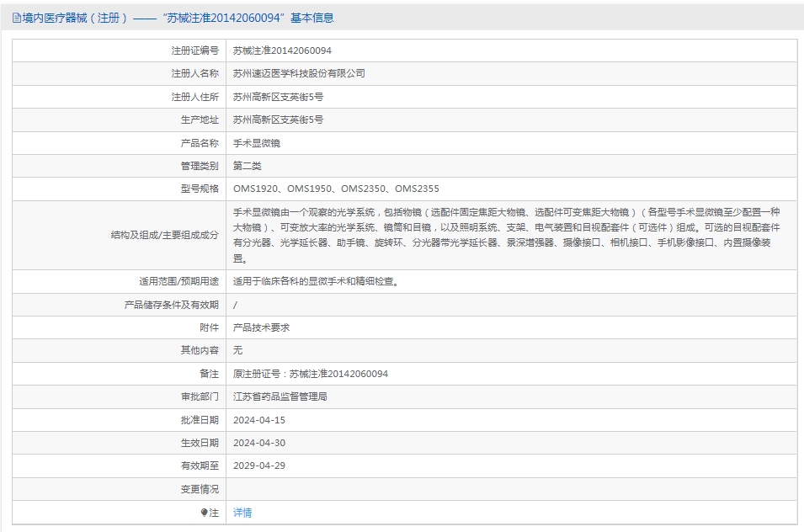Click the effective date 2024-04-30
This screenshot has width=804, height=532.
click(x=259, y=444)
